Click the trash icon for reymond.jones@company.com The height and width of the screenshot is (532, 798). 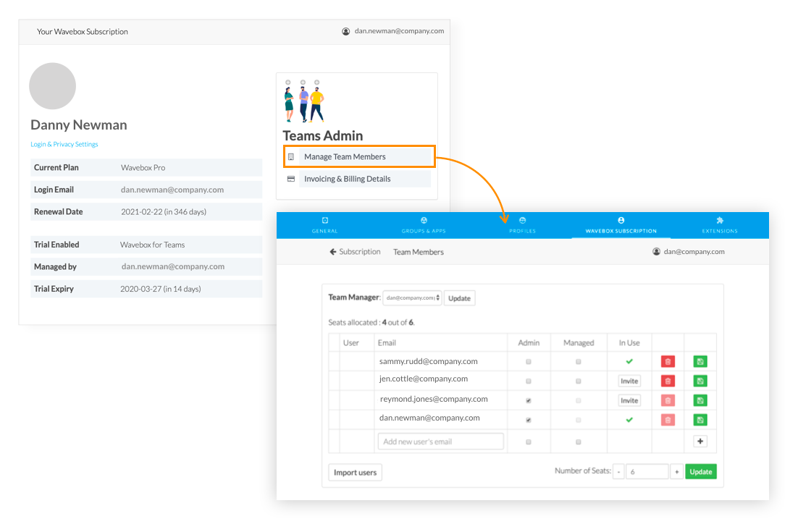pyautogui.click(x=668, y=401)
